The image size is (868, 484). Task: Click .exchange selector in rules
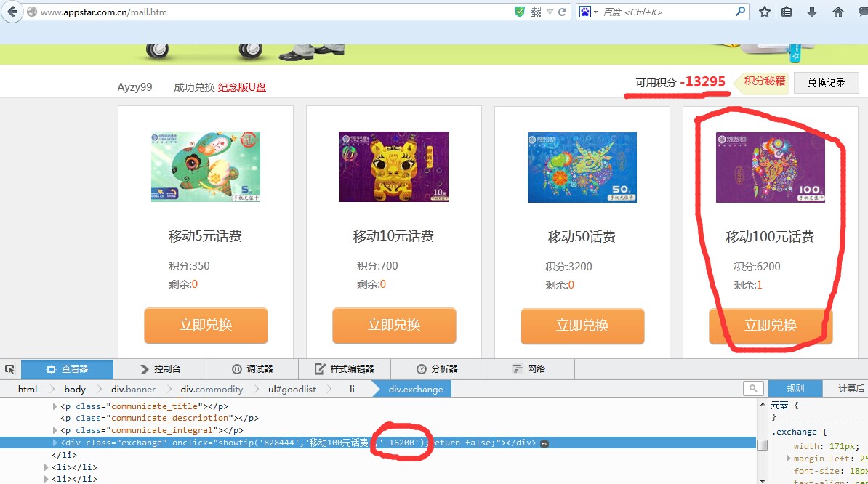[795, 432]
